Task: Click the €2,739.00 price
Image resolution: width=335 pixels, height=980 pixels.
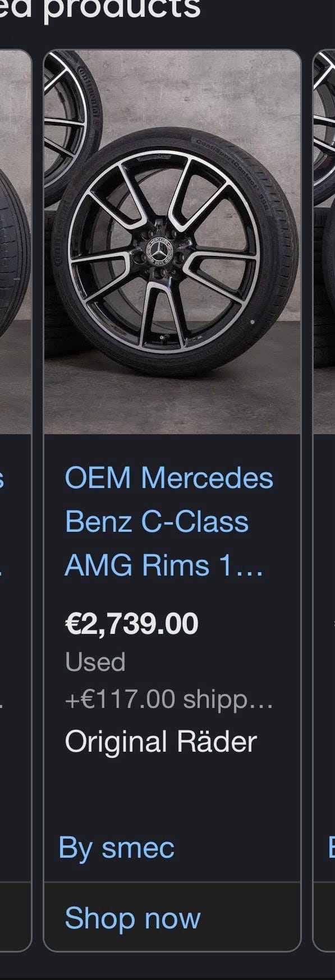Action: point(131,624)
